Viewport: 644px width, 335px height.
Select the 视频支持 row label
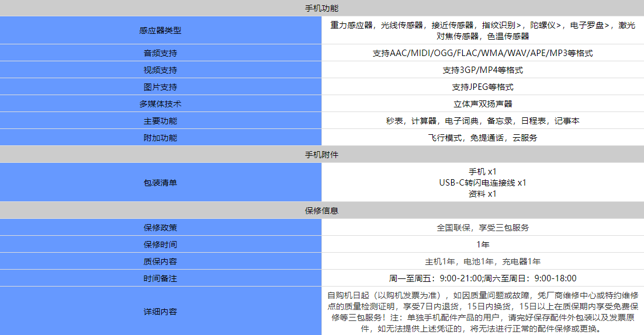click(x=160, y=70)
